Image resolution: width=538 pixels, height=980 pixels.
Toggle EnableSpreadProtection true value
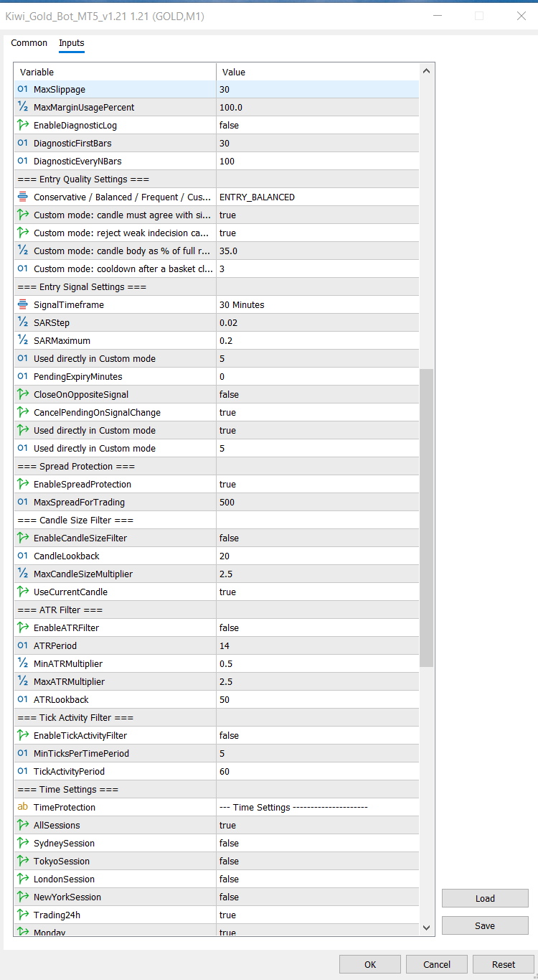318,484
